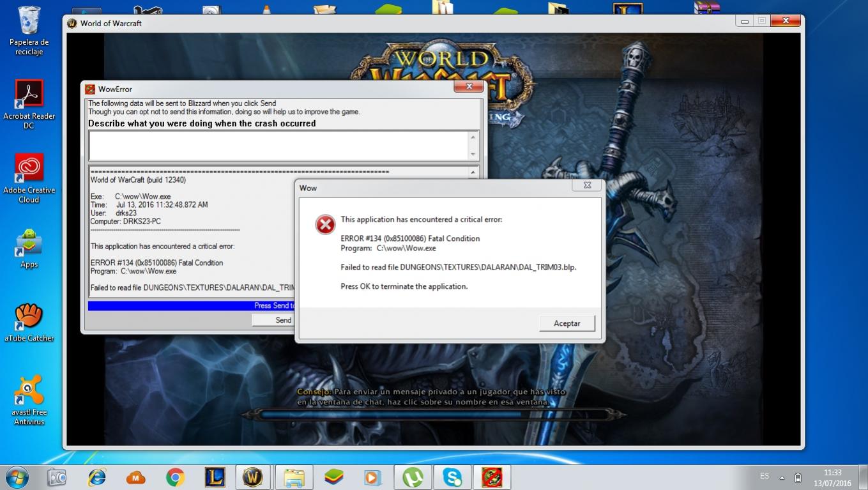This screenshot has height=490, width=868.
Task: Click the battery icon in system tray
Action: 798,477
